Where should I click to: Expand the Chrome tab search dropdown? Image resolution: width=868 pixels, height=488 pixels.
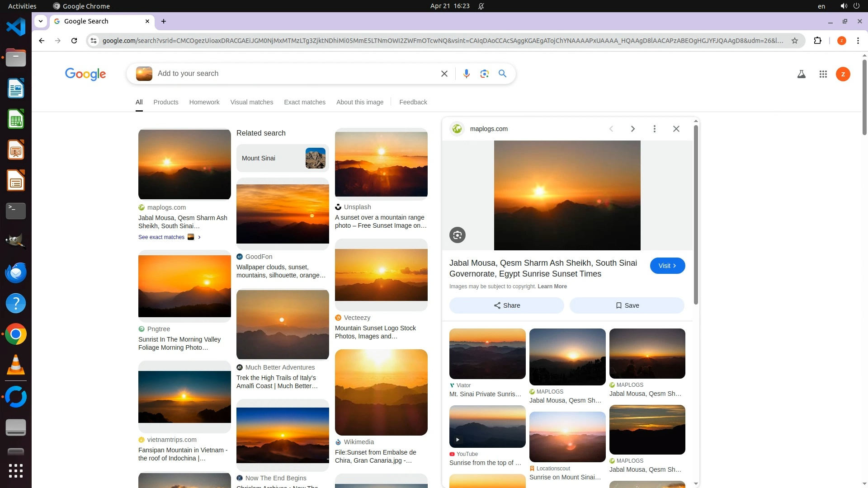pyautogui.click(x=41, y=21)
